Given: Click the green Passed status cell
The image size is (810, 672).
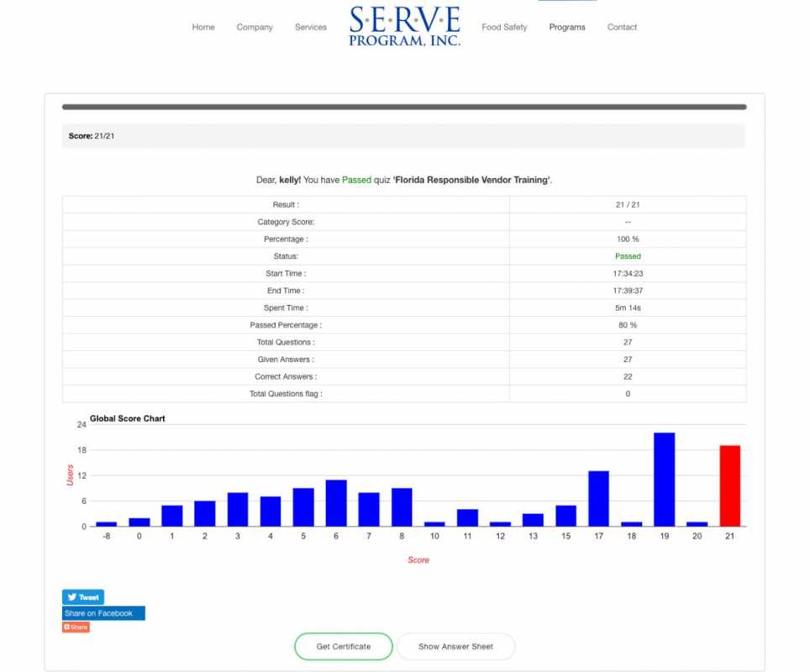Looking at the screenshot, I should pyautogui.click(x=628, y=256).
